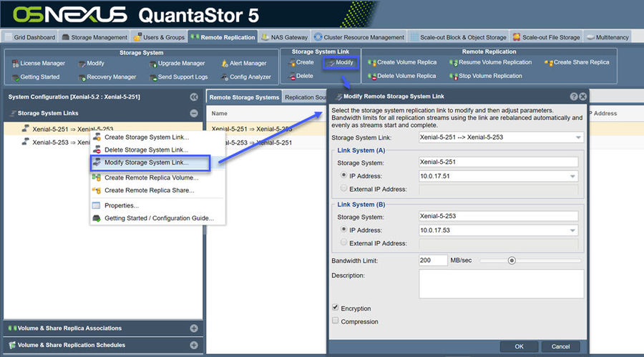
Task: Open Scale-out Block & Object Storage tab
Action: pyautogui.click(x=459, y=37)
